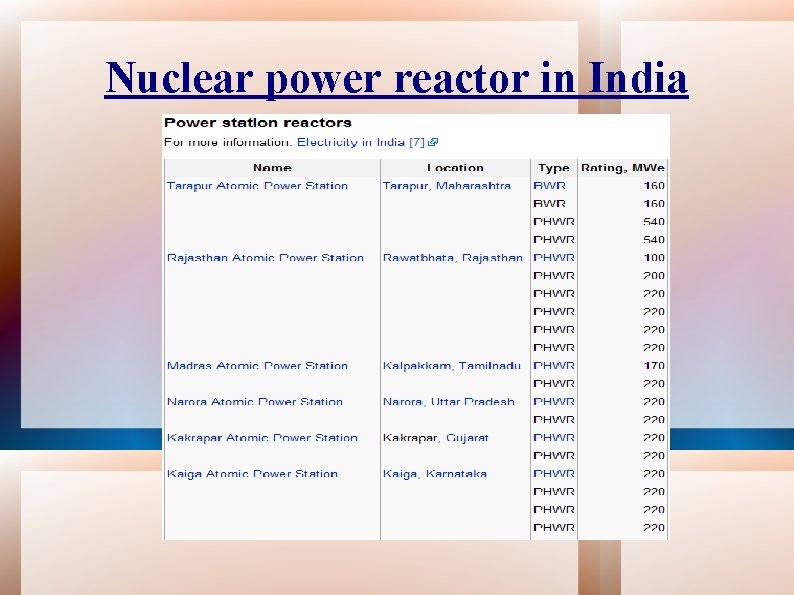This screenshot has height=595, width=794.
Task: Click the Narora, Uttar Pradesh location link
Action: click(449, 402)
